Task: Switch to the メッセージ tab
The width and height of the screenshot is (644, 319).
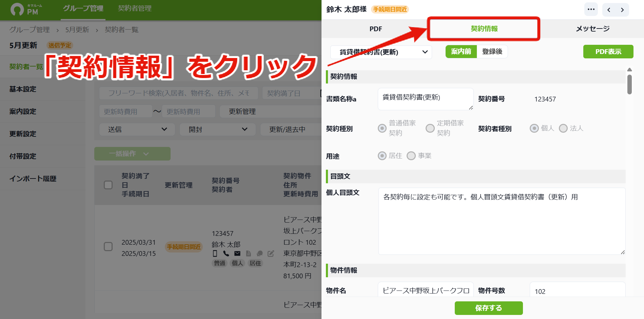Action: click(x=592, y=29)
